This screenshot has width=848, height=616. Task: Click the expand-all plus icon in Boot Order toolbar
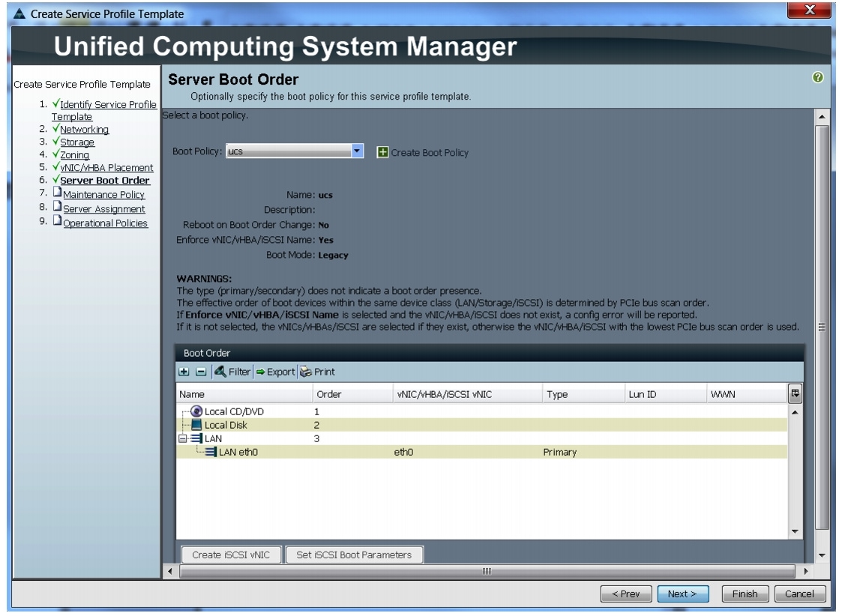point(184,372)
